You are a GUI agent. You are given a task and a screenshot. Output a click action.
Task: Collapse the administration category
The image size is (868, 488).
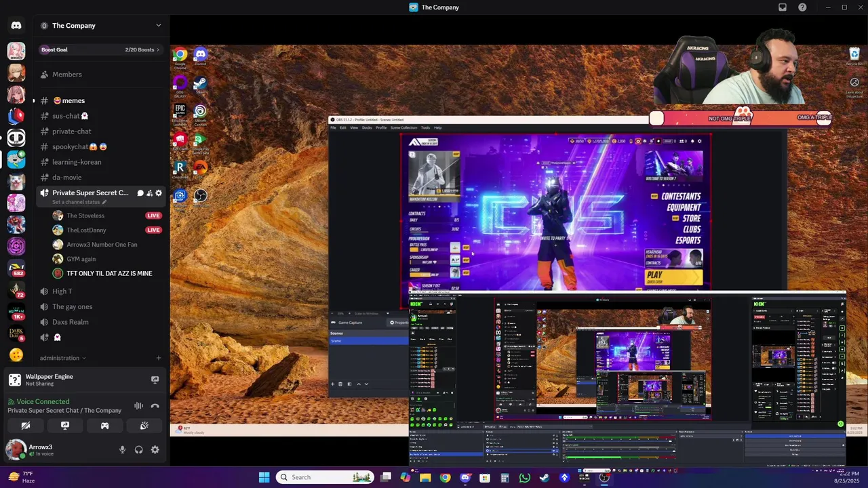(x=63, y=358)
